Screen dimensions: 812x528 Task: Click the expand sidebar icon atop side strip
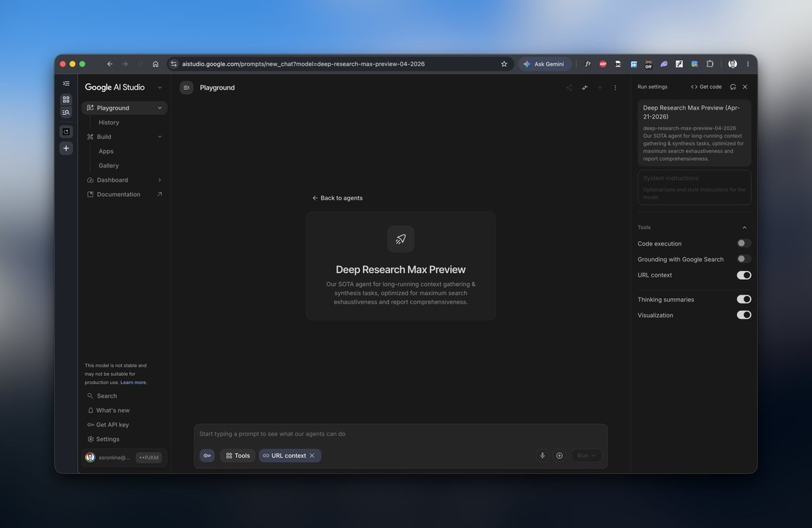pyautogui.click(x=66, y=83)
